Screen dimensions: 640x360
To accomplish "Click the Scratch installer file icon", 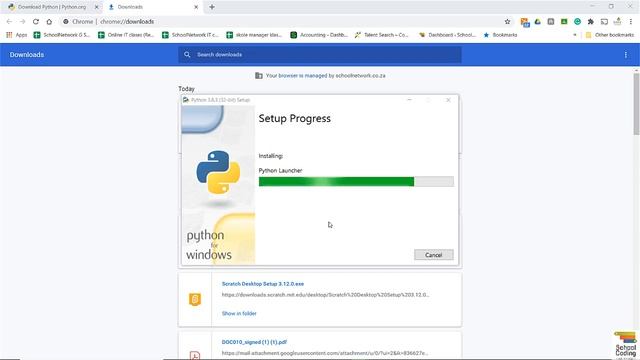I will (195, 299).
